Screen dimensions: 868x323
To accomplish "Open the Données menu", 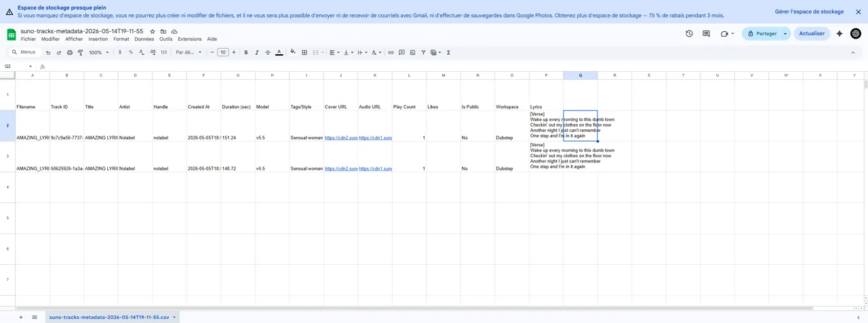I will tap(144, 39).
